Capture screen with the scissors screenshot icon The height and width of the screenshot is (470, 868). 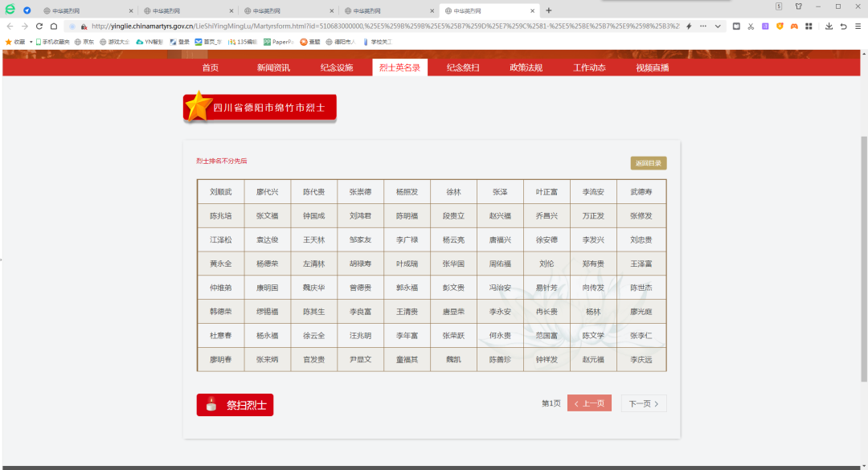coord(750,25)
